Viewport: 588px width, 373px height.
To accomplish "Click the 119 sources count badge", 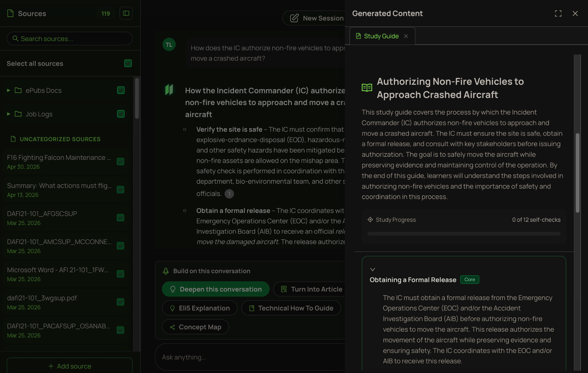I will tap(106, 13).
